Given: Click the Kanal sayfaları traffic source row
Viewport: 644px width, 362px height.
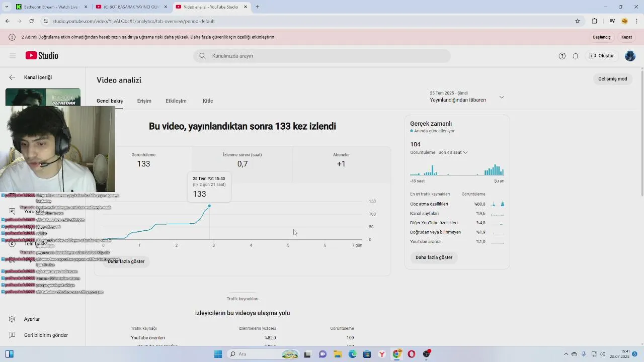Looking at the screenshot, I should 457,214.
